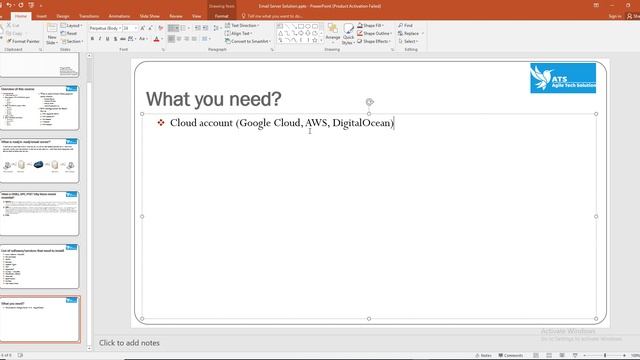This screenshot has width=640, height=360.
Task: Select the rectangle shape in shapes gallery
Action: (x=301, y=27)
